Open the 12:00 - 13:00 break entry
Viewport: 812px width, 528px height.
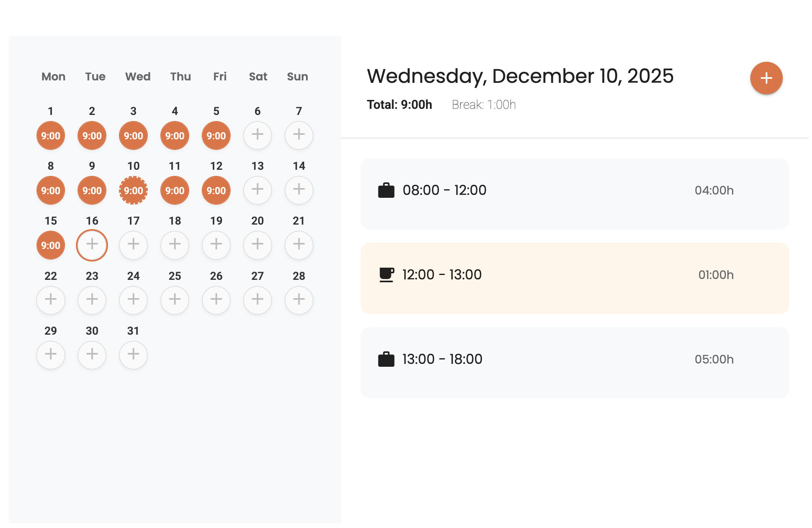click(574, 278)
